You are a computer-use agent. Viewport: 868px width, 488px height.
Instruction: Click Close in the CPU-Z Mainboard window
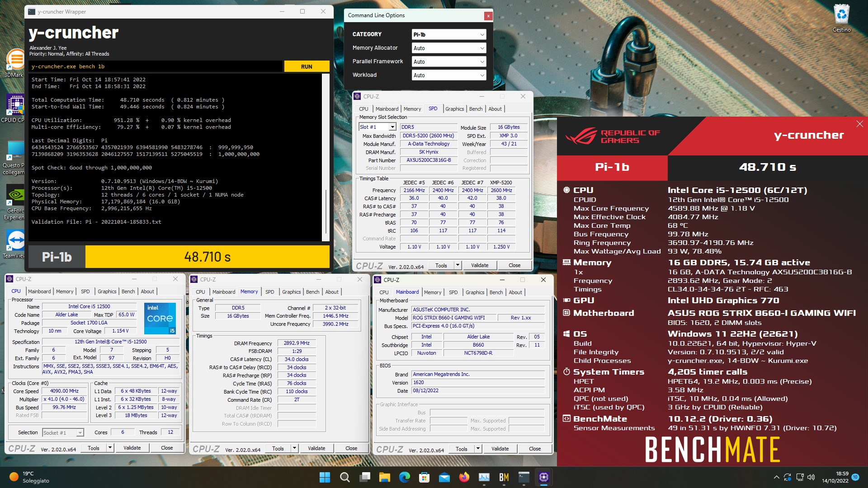point(535,448)
